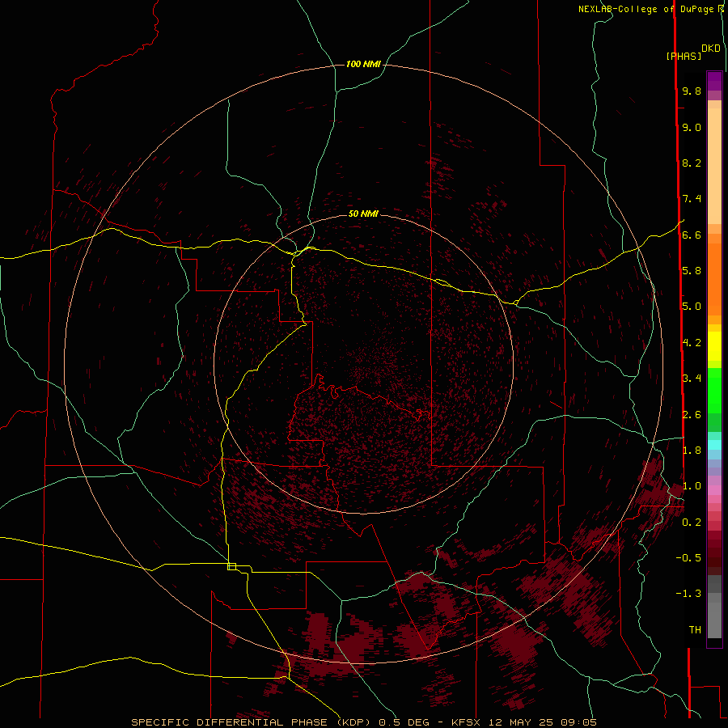728x728 pixels.
Task: Click the "DKD" product label above legend
Action: [x=710, y=49]
